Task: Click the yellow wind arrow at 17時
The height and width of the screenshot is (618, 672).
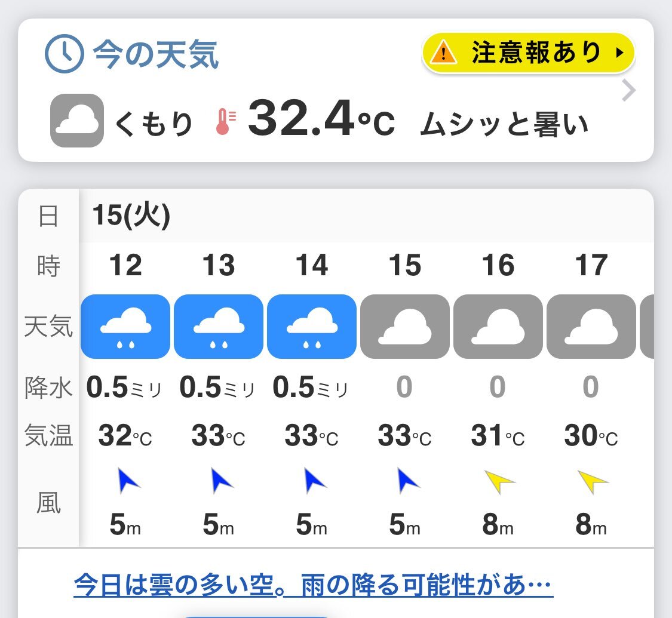Action: (x=593, y=482)
